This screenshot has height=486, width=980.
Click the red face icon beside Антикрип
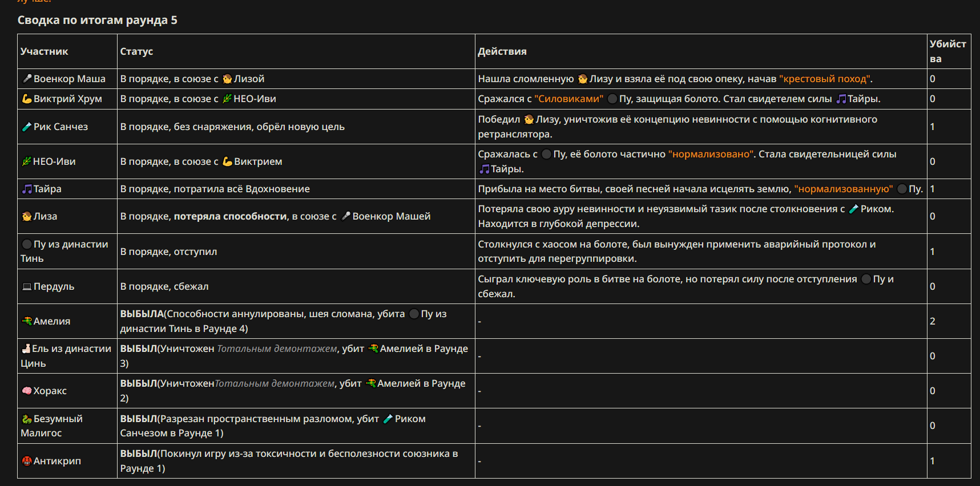pyautogui.click(x=27, y=461)
